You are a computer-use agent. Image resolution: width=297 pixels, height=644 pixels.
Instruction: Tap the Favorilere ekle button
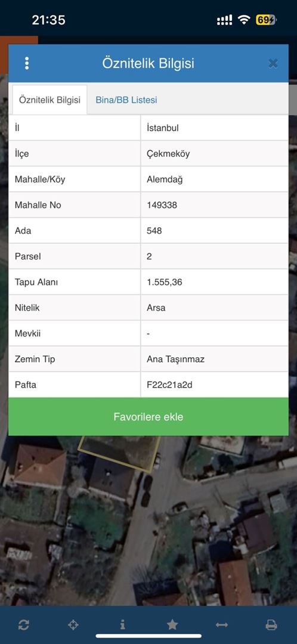[148, 417]
